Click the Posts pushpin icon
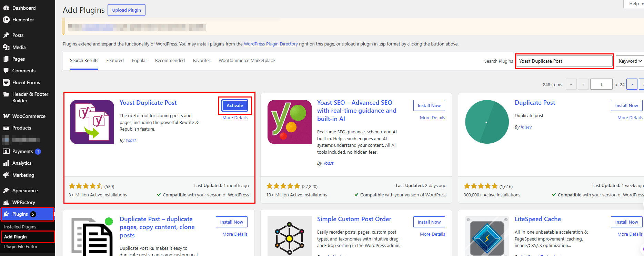 point(6,35)
